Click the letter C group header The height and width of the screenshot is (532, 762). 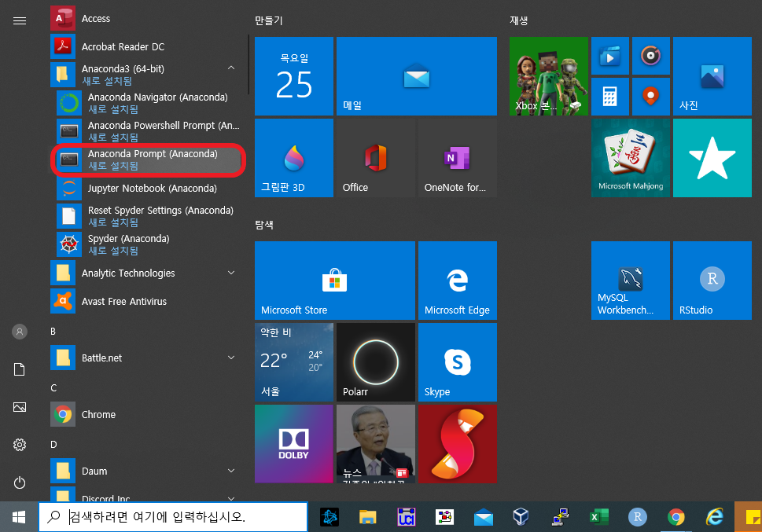coord(53,387)
